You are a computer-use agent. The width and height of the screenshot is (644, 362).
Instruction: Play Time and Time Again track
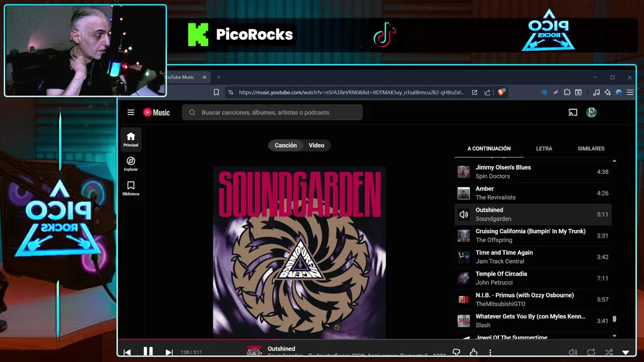pyautogui.click(x=533, y=257)
